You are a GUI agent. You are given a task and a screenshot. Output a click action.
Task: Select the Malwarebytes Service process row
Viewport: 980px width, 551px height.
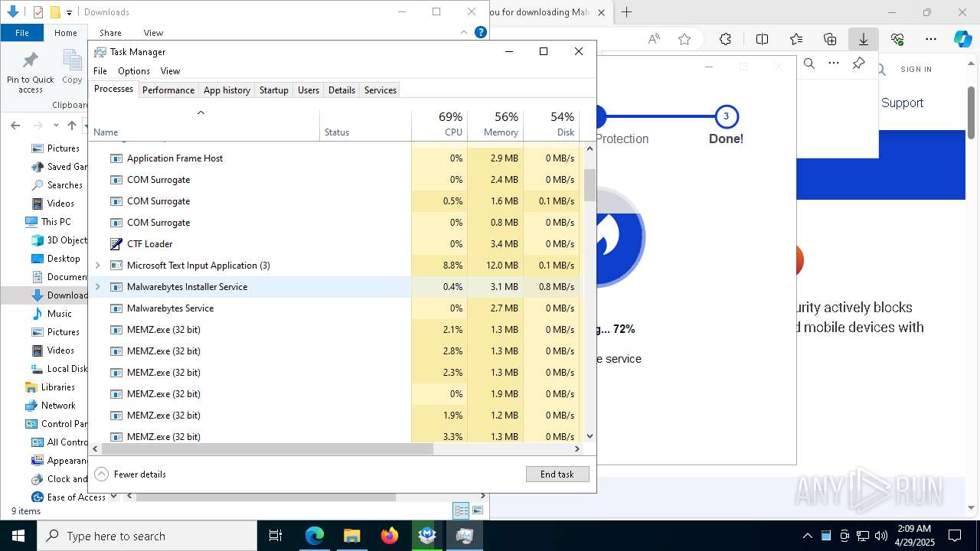point(335,308)
